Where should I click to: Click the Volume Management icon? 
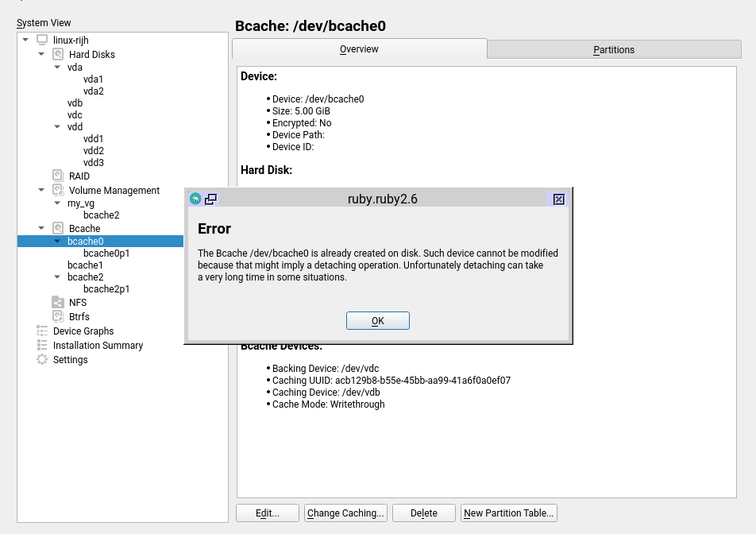click(x=58, y=190)
